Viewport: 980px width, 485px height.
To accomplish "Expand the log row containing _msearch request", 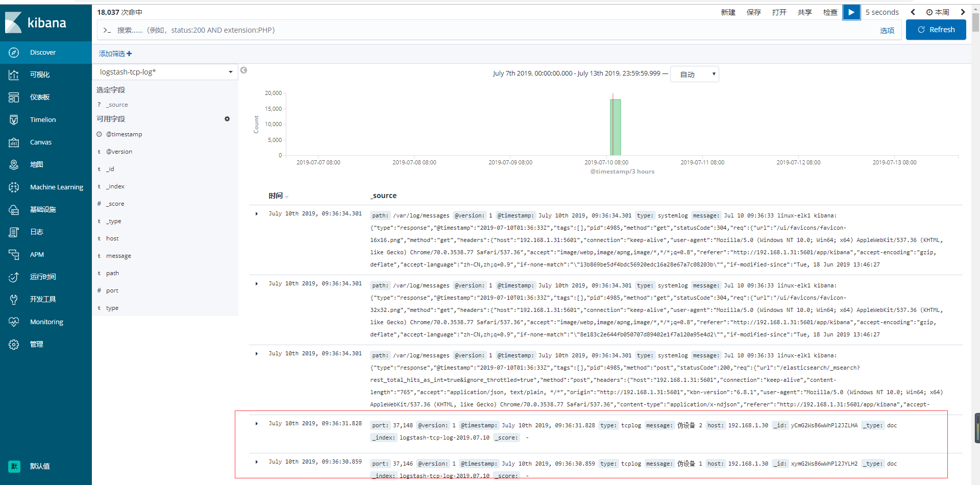I will [x=257, y=354].
